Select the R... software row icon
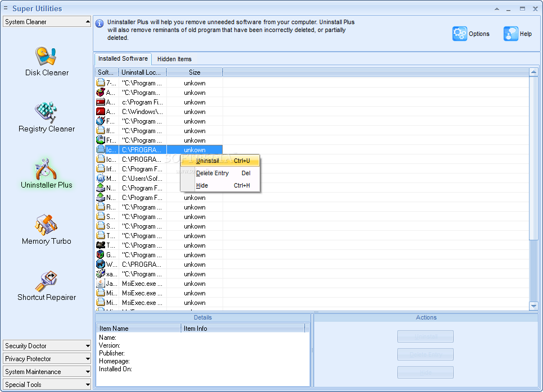 [x=101, y=207]
